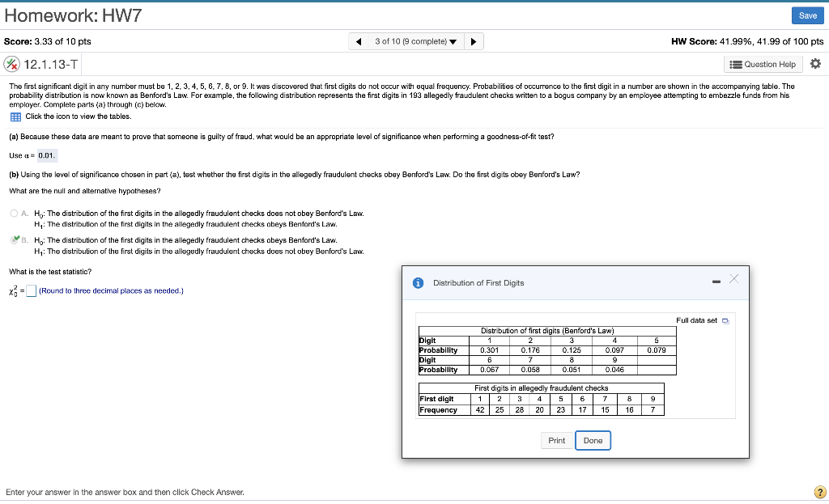The height and width of the screenshot is (504, 829).
Task: Click the HW Score 41.99% text
Action: (747, 41)
